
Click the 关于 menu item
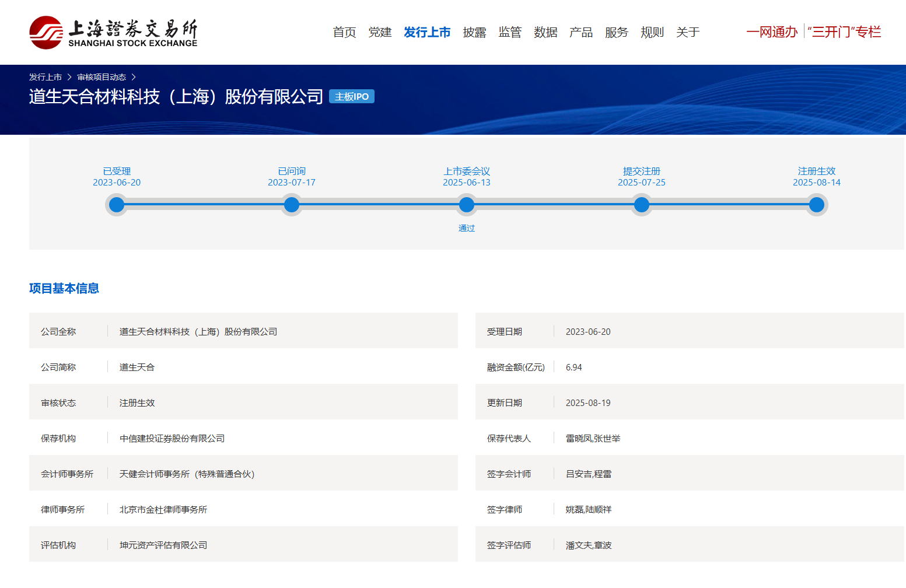[x=688, y=32]
